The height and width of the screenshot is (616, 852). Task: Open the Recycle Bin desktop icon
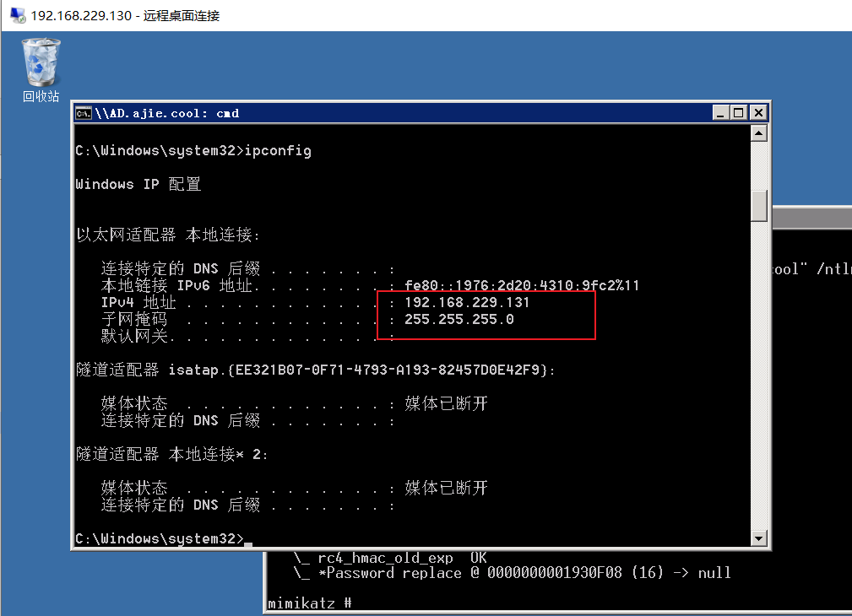tap(41, 69)
